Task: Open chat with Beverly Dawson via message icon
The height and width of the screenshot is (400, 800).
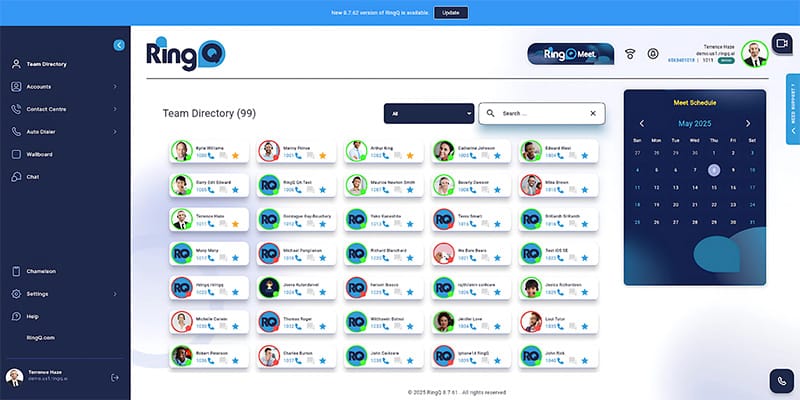Action: click(485, 190)
